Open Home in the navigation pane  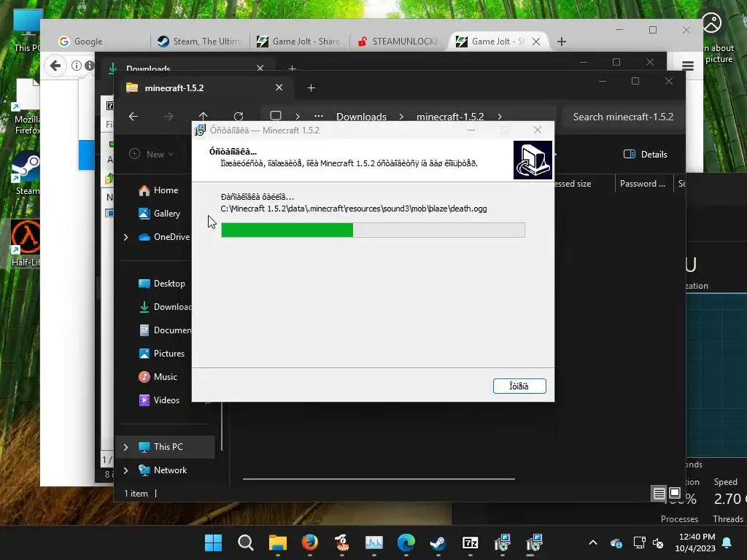(x=158, y=190)
